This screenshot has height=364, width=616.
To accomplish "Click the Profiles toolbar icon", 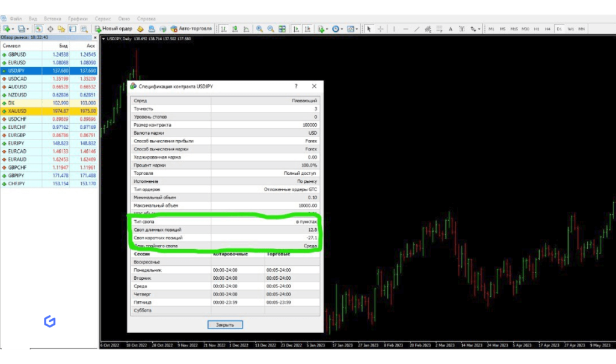I will coord(21,29).
